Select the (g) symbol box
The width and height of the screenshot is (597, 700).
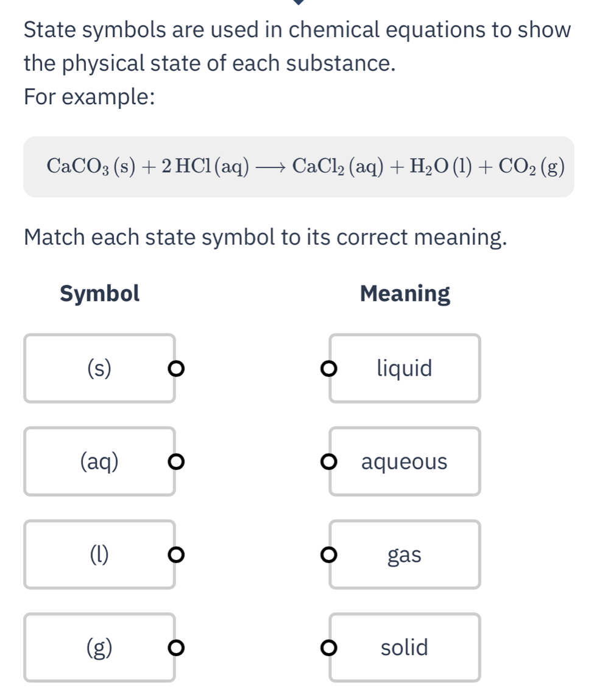99,647
